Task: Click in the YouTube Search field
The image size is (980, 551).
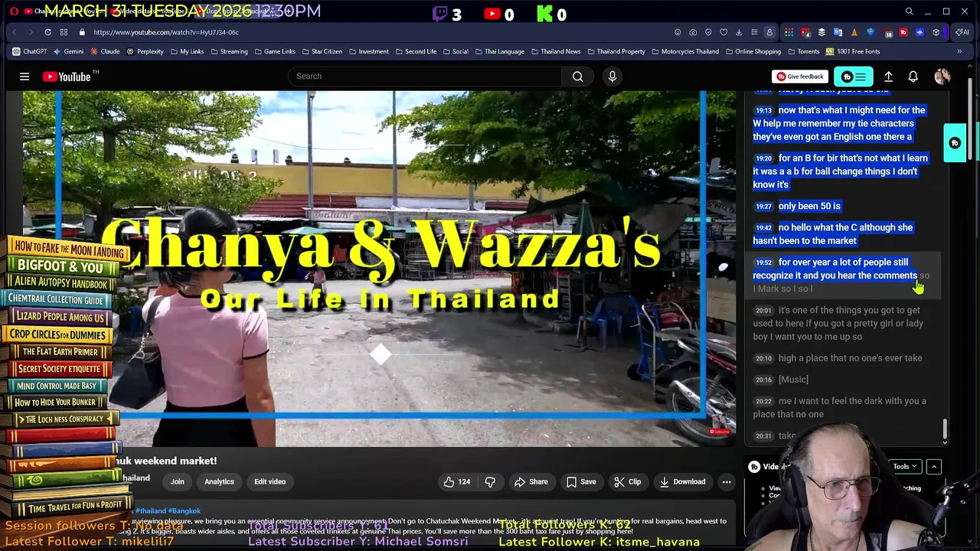Action: [425, 77]
